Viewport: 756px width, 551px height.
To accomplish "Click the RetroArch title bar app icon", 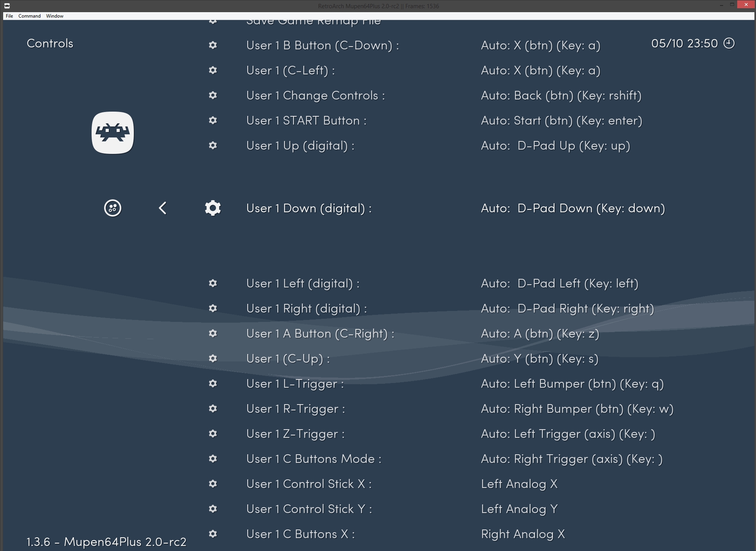I will pos(7,6).
